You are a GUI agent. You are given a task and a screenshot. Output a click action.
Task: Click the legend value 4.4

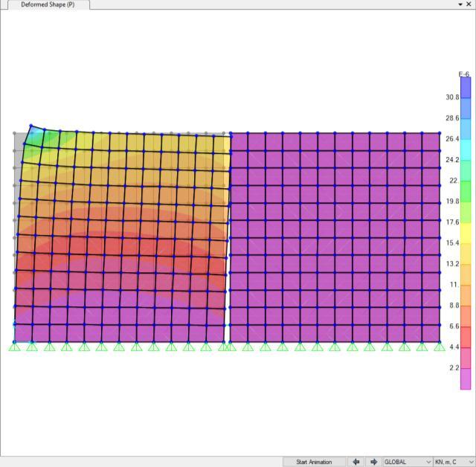click(454, 347)
